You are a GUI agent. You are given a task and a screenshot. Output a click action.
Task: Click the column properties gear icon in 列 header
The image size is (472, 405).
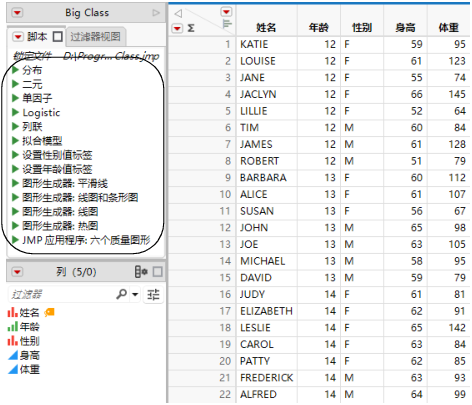pos(141,272)
